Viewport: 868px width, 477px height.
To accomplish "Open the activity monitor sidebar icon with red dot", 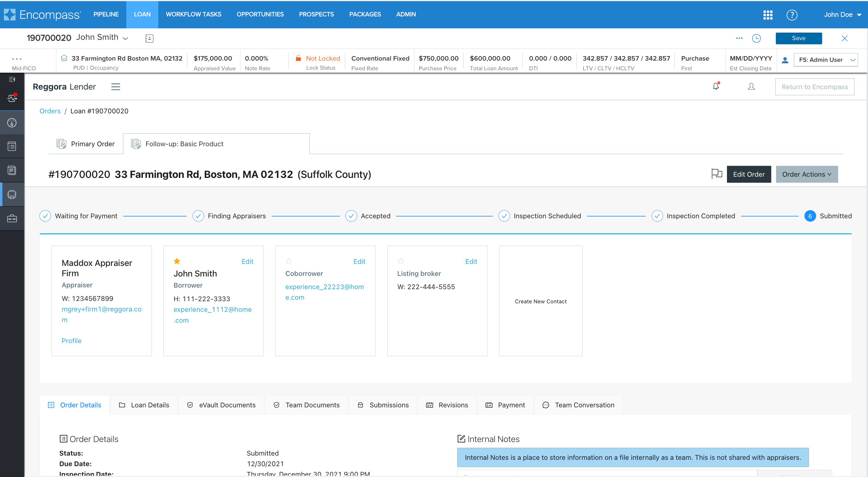I will [x=12, y=98].
